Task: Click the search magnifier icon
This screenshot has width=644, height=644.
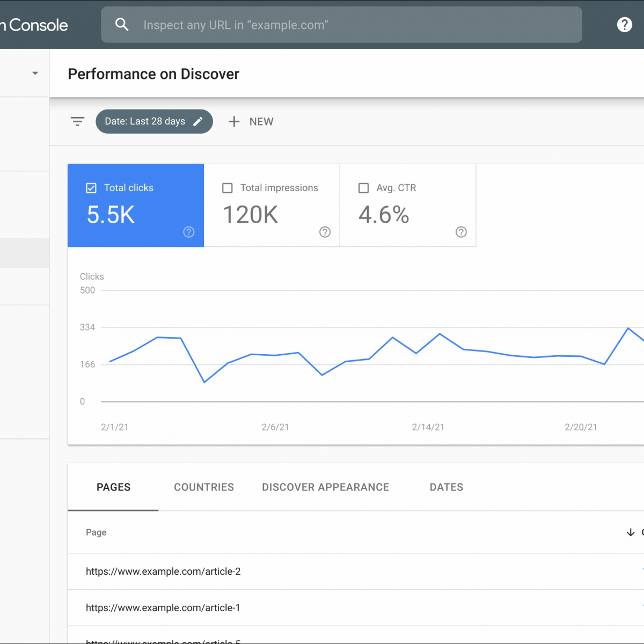Action: (x=122, y=25)
